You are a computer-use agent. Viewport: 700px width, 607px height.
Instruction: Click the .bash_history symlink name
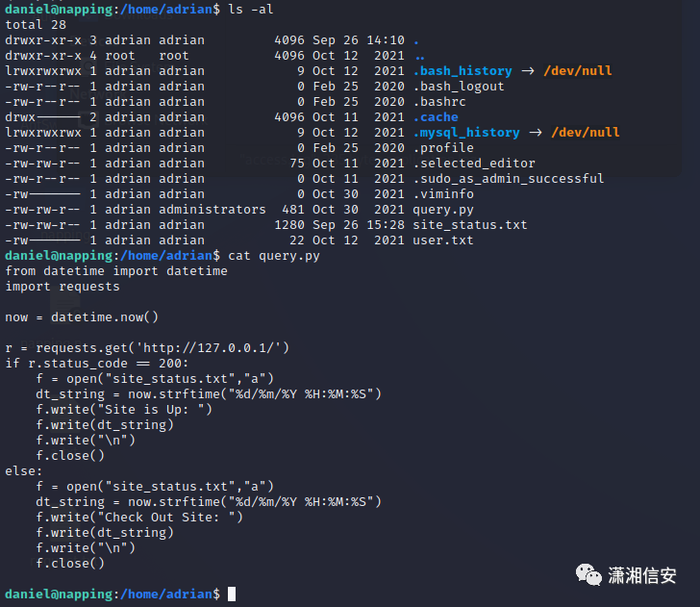click(462, 71)
